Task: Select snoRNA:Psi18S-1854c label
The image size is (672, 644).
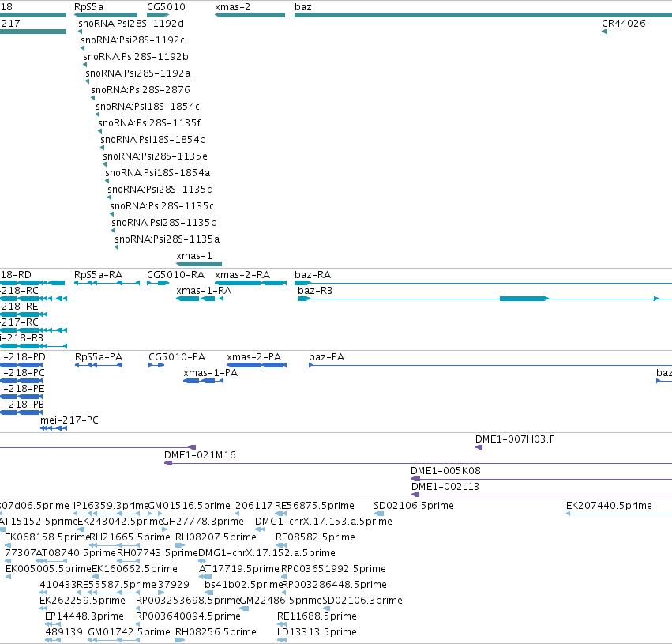Action: point(148,107)
